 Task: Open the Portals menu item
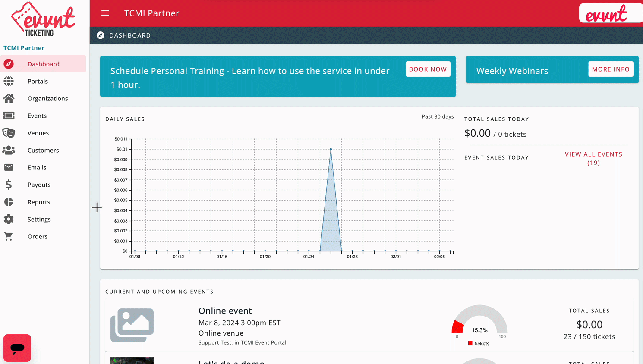coord(43,81)
